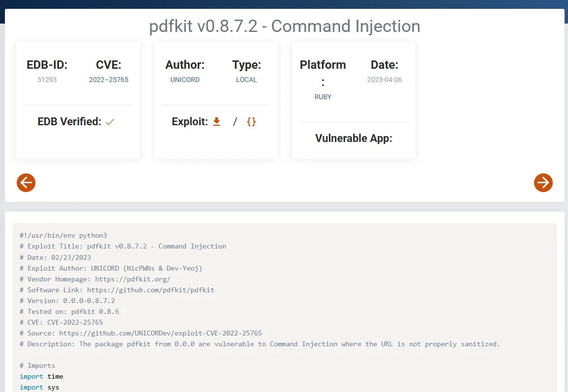Click Software Link github line
This screenshot has height=392, width=568.
coord(117,290)
